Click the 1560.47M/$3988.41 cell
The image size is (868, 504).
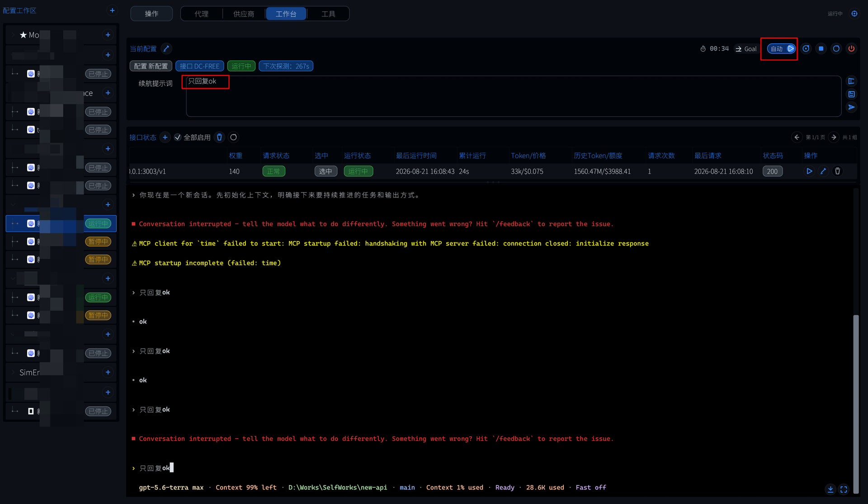pos(602,171)
